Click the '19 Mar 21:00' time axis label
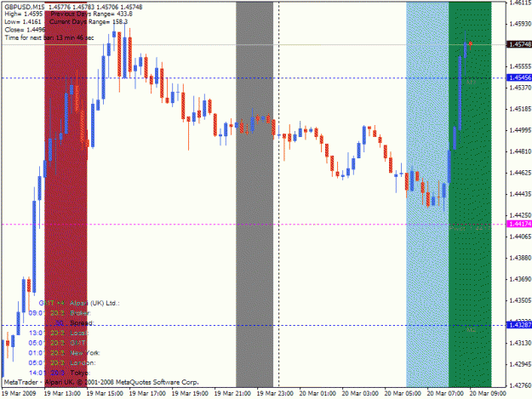The width and height of the screenshot is (532, 399). (232, 394)
